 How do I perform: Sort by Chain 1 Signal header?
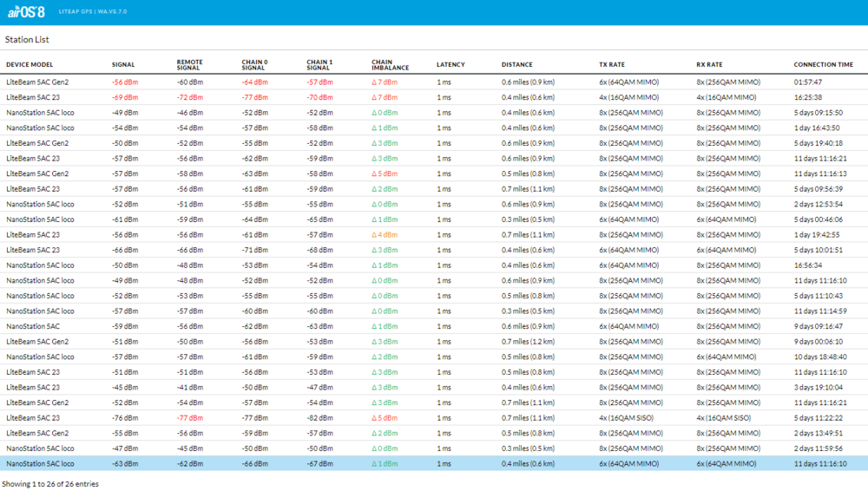(319, 65)
